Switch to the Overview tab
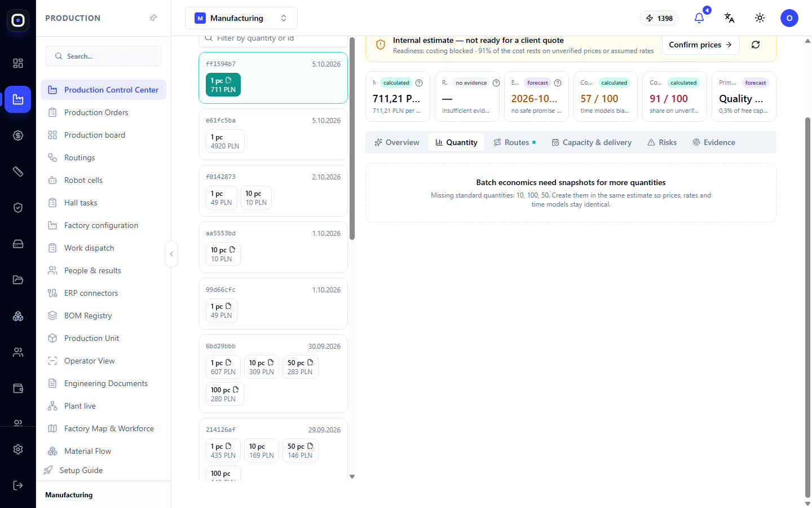812x508 pixels. (x=397, y=142)
